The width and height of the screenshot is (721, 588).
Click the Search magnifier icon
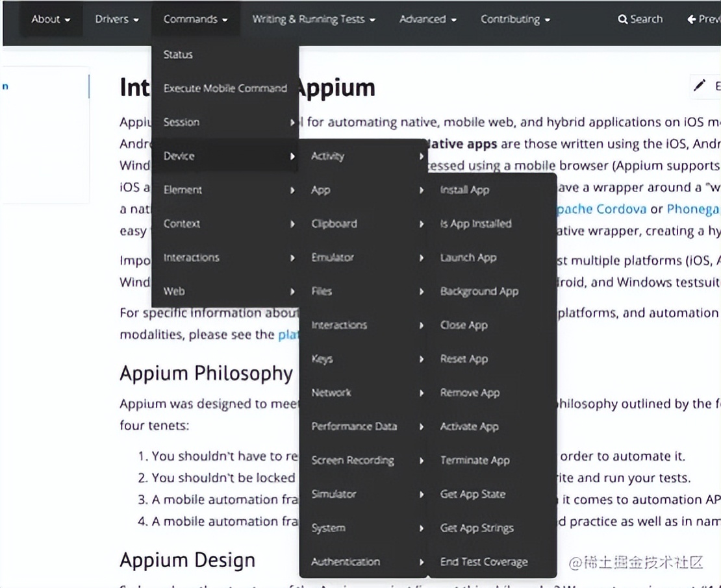623,19
